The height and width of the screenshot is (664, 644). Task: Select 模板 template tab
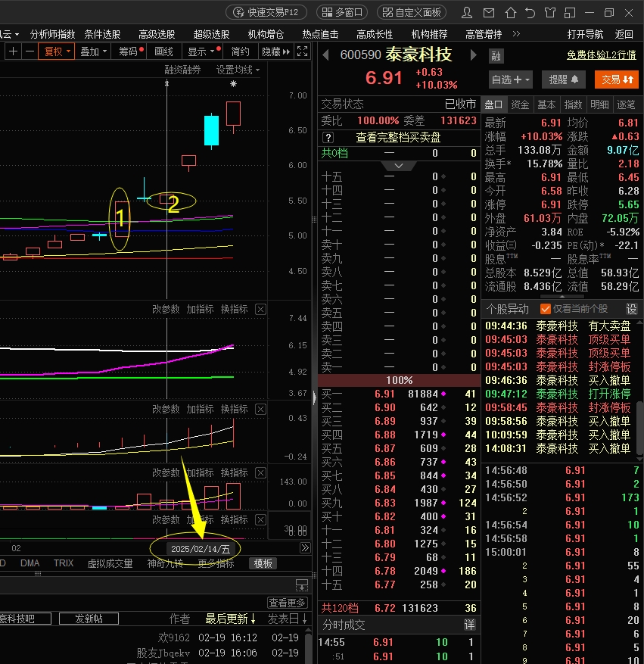[263, 563]
